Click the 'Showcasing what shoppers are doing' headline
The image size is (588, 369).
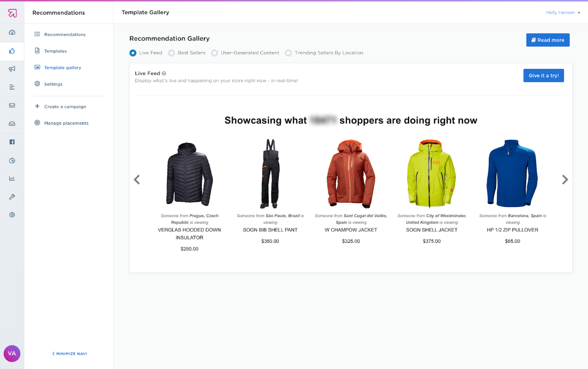point(351,120)
